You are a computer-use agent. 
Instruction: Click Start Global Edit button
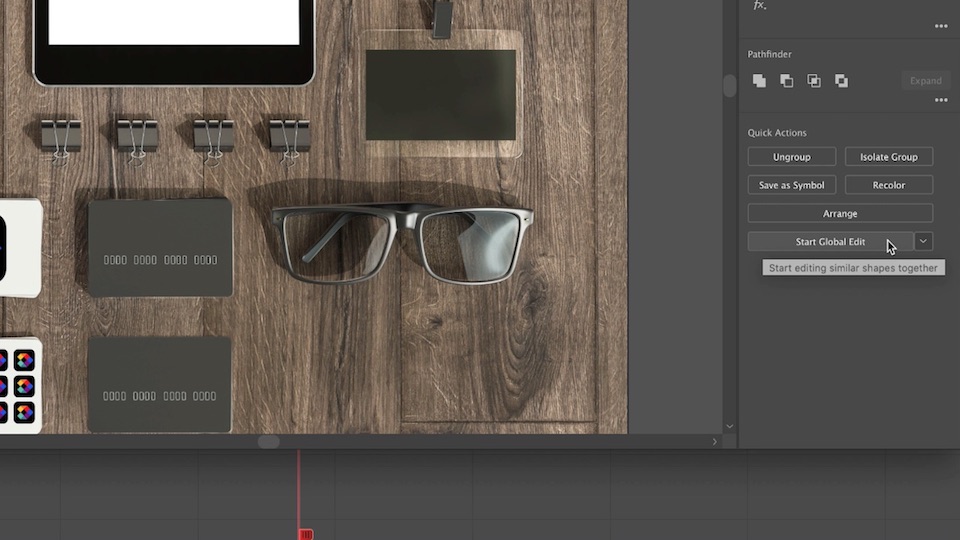(830, 242)
